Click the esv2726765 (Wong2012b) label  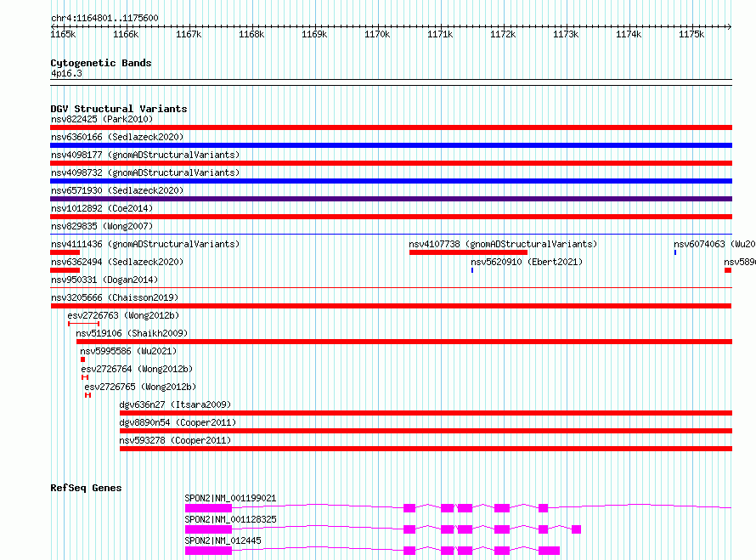(x=140, y=387)
